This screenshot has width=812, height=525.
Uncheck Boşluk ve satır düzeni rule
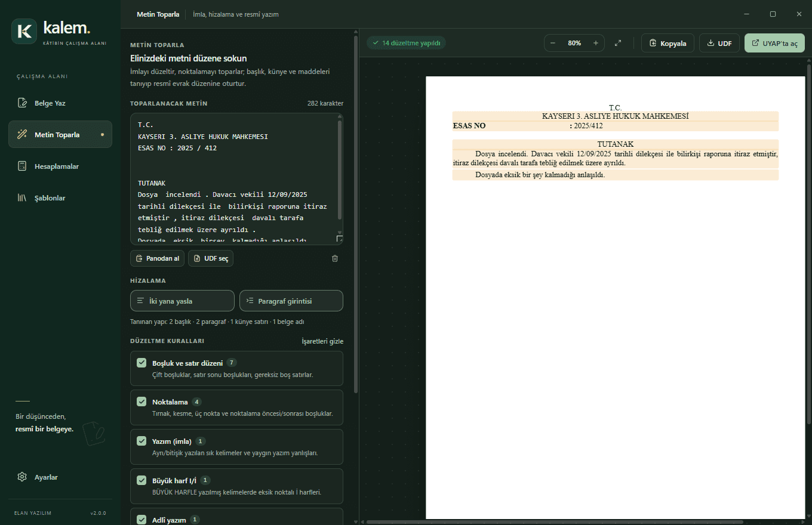(142, 363)
